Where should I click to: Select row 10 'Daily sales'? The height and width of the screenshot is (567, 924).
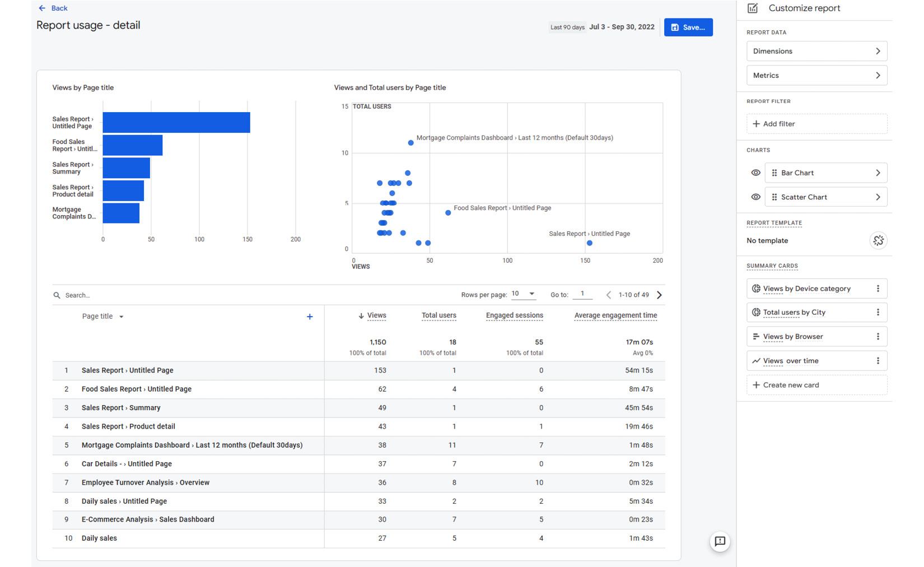(x=358, y=538)
